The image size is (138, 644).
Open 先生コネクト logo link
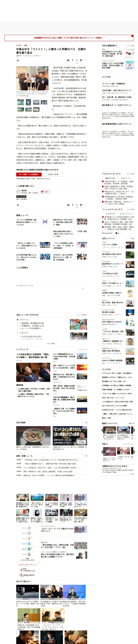(28, 575)
